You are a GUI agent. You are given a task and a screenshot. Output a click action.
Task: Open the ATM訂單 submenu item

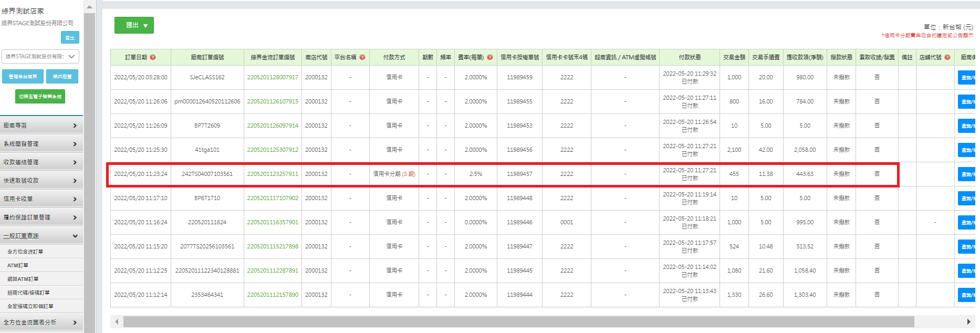18,265
